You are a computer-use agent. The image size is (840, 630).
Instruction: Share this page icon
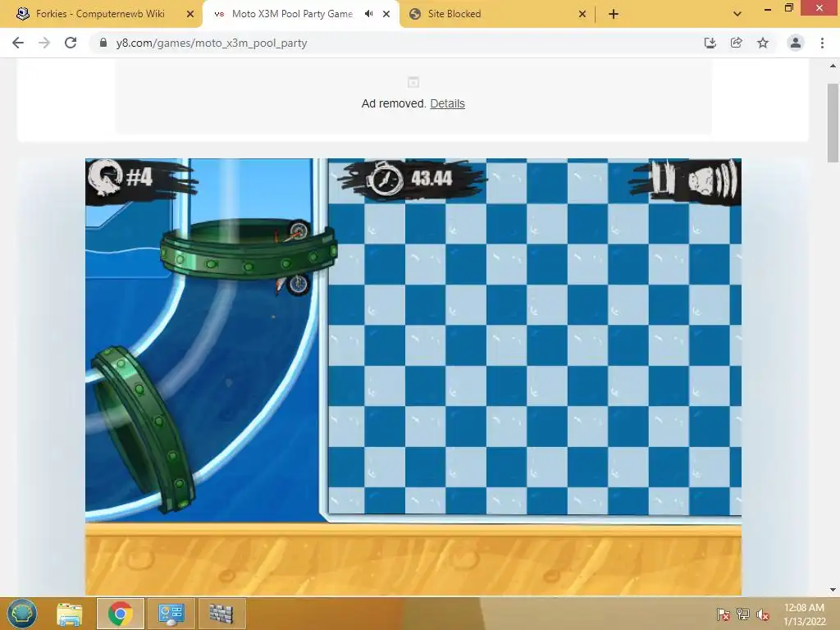[736, 43]
